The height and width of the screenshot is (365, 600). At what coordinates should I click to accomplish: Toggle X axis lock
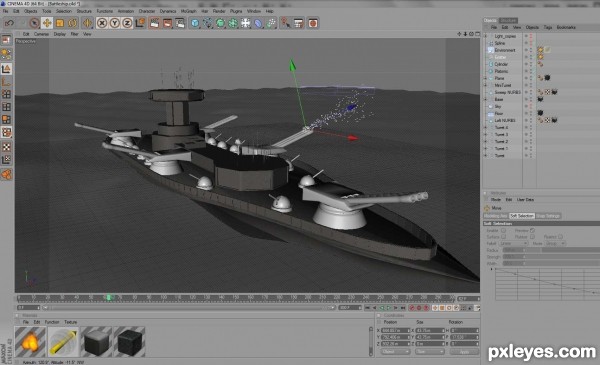[102, 23]
